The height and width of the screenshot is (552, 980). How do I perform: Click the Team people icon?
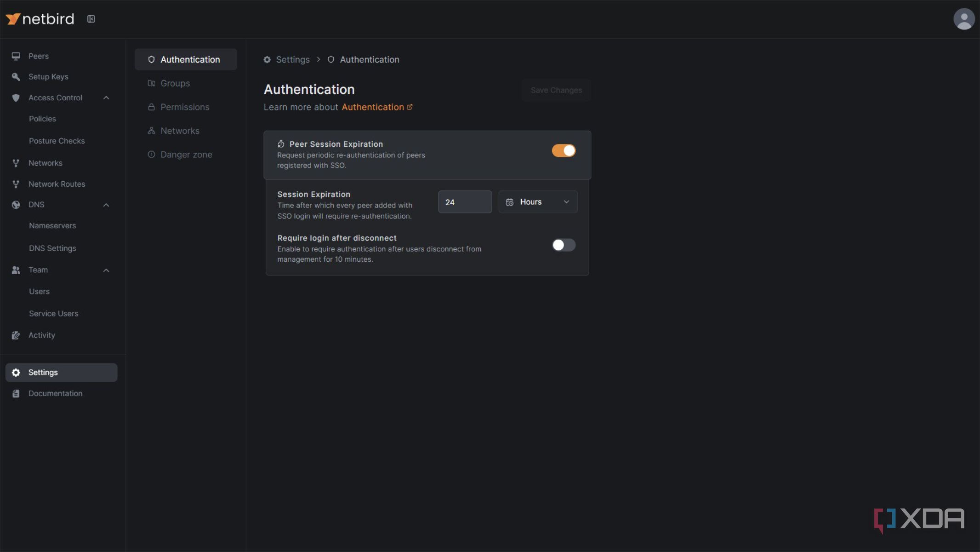pyautogui.click(x=16, y=270)
